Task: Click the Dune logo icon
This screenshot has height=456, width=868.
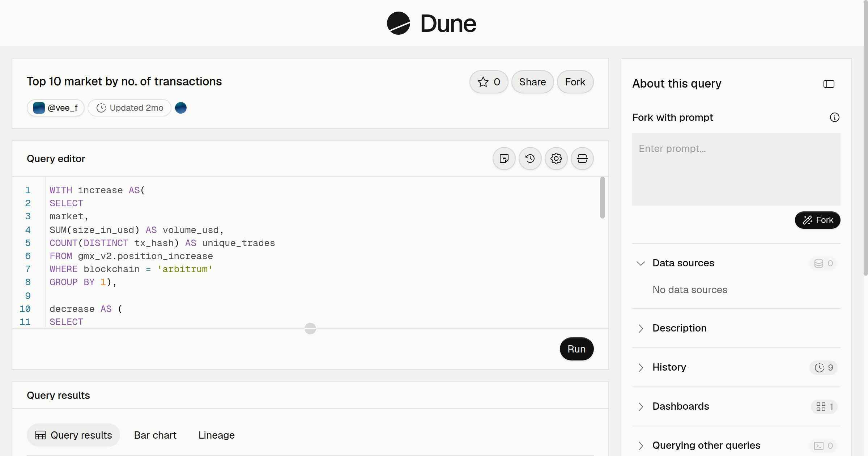Action: coord(398,23)
